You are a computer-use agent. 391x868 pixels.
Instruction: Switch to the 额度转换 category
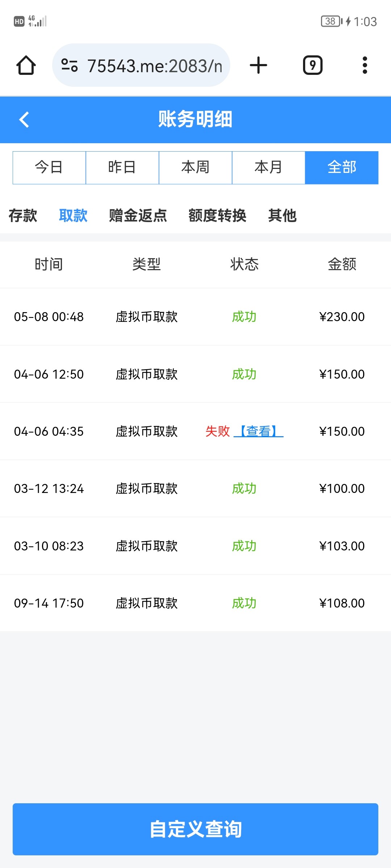[x=217, y=216]
